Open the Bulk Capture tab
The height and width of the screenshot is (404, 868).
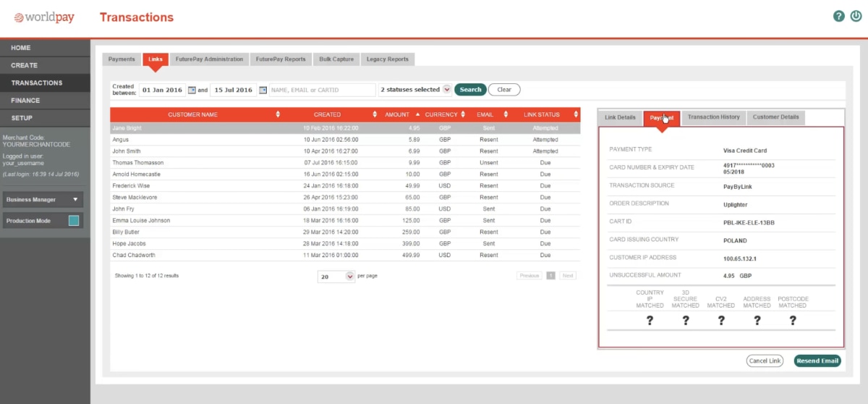point(336,59)
